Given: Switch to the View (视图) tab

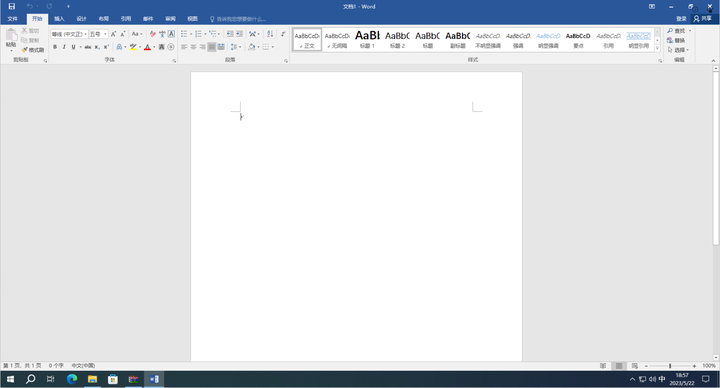Looking at the screenshot, I should pos(192,19).
